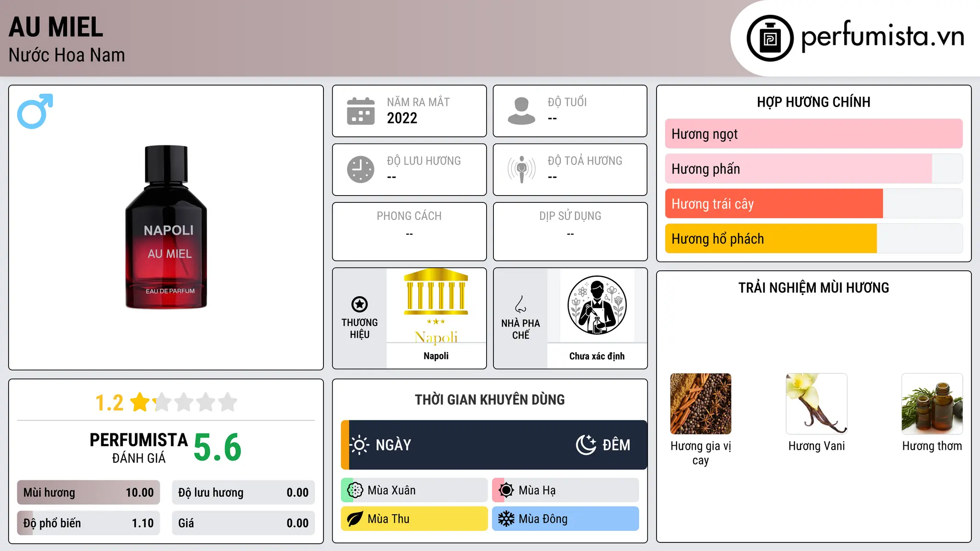Screen dimensions: 980x551
Task: Click the PHONG CÁCH style label
Action: pyautogui.click(x=409, y=216)
